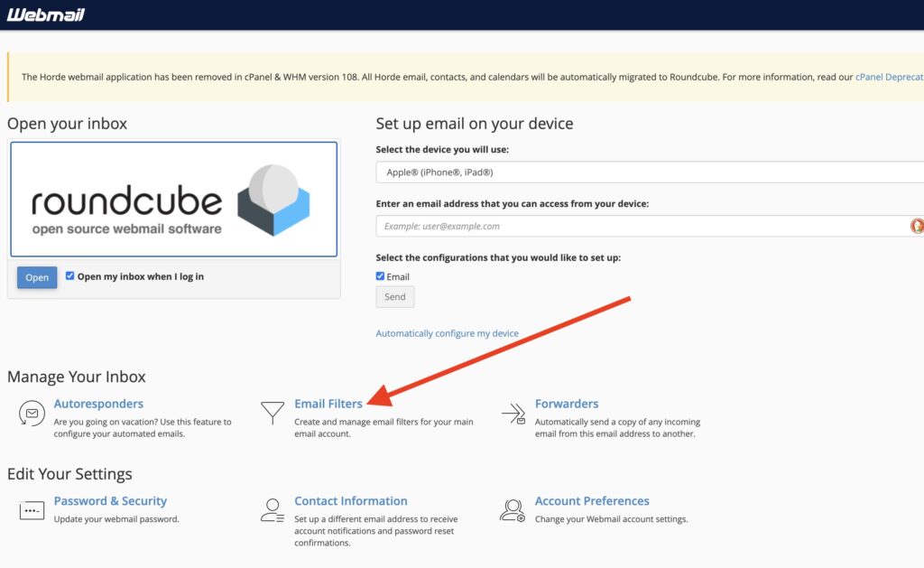Toggle 'Open my inbox when I log in' checkbox
The image size is (924, 568).
pos(70,276)
